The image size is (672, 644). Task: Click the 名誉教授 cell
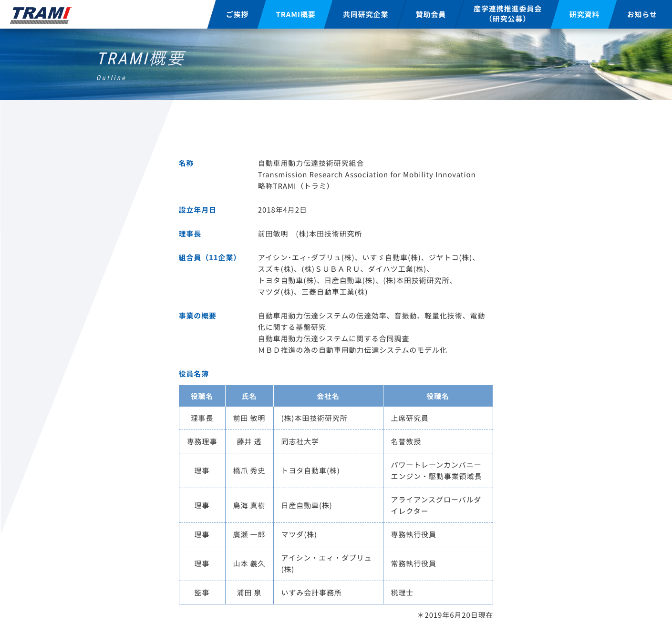438,441
